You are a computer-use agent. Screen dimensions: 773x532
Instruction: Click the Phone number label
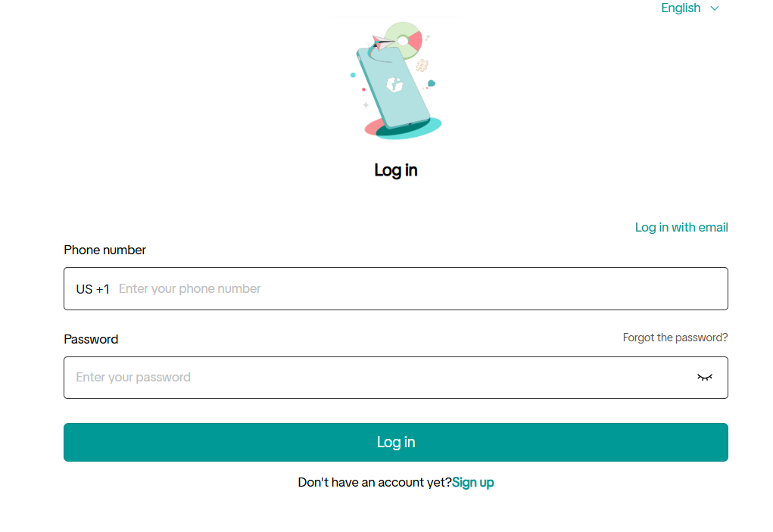pos(105,250)
